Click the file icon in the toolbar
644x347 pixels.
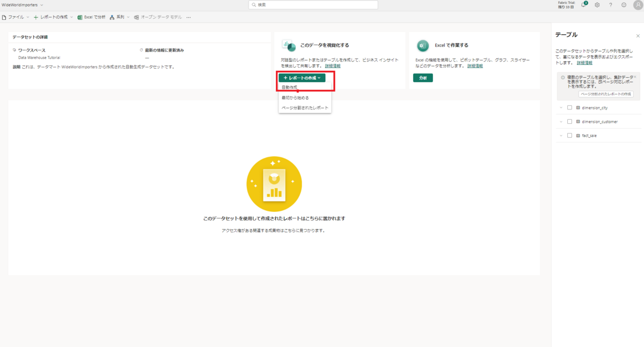click(4, 17)
